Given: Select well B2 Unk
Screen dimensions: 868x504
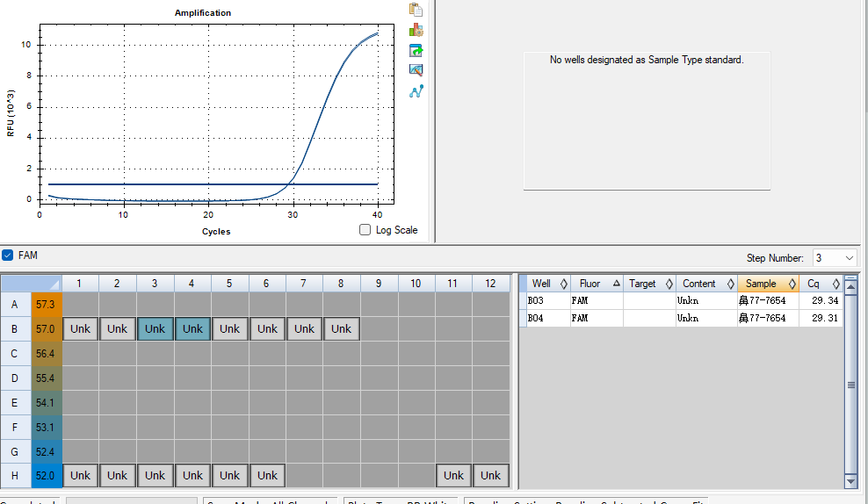Looking at the screenshot, I should [x=118, y=328].
